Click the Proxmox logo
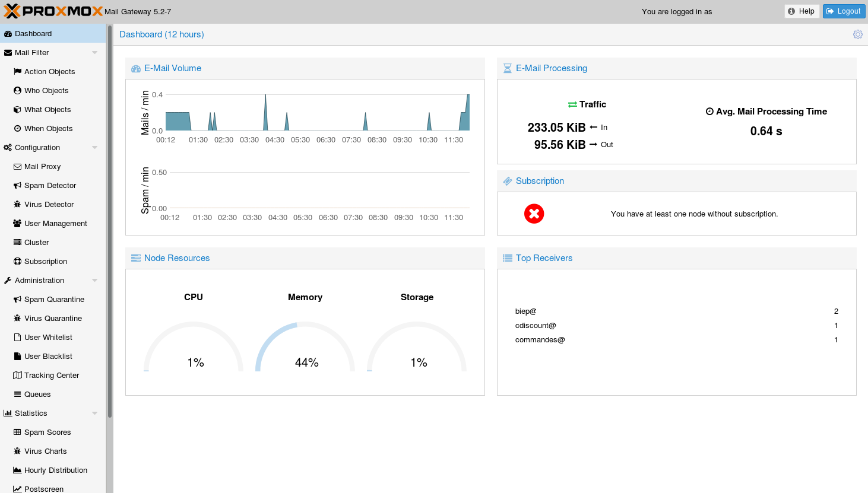This screenshot has width=868, height=493. pyautogui.click(x=53, y=11)
